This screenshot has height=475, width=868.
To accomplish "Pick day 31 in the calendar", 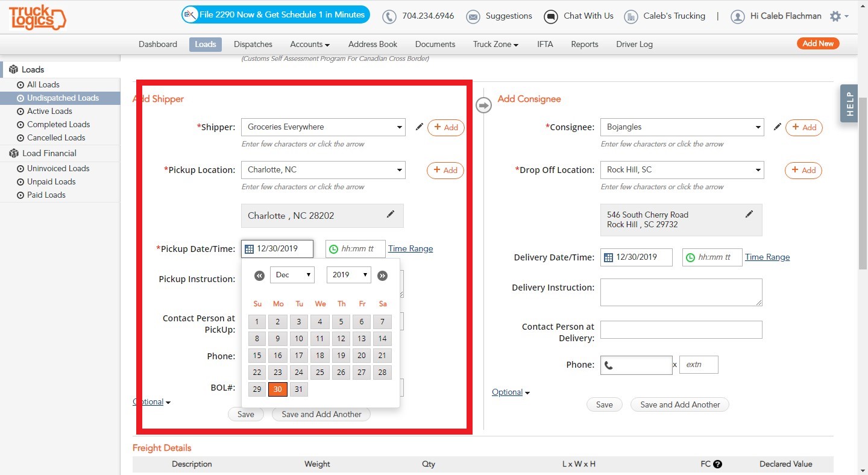I will tap(298, 389).
